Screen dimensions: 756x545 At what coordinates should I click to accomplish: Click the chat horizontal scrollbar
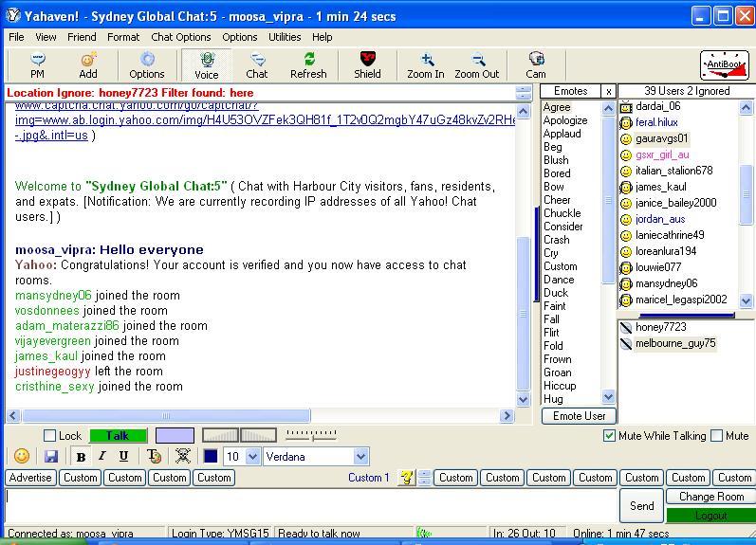[166, 415]
